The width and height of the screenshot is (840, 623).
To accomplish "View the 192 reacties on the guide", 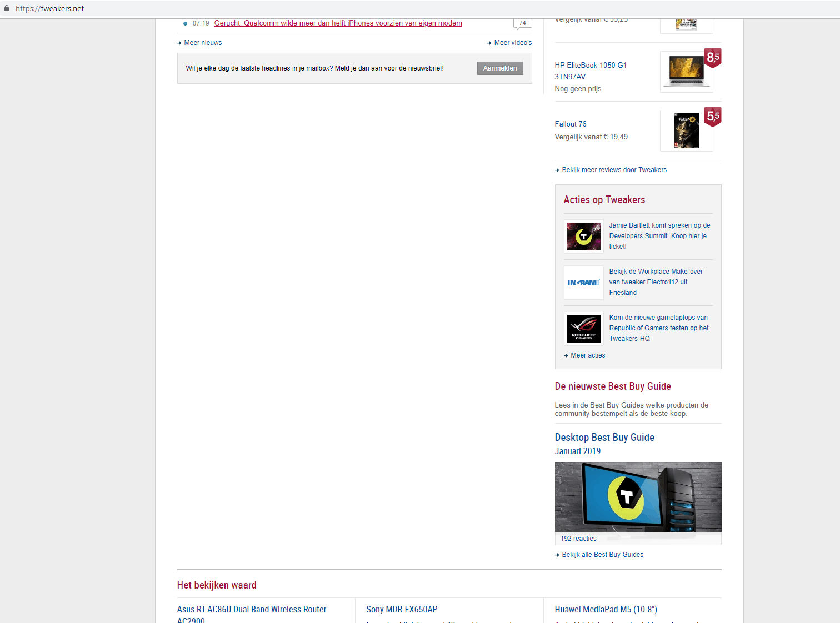I will tap(578, 539).
